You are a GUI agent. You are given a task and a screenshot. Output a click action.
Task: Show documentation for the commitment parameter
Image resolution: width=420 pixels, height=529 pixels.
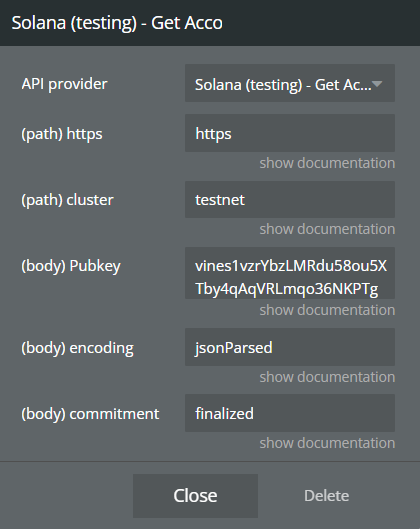(x=327, y=443)
